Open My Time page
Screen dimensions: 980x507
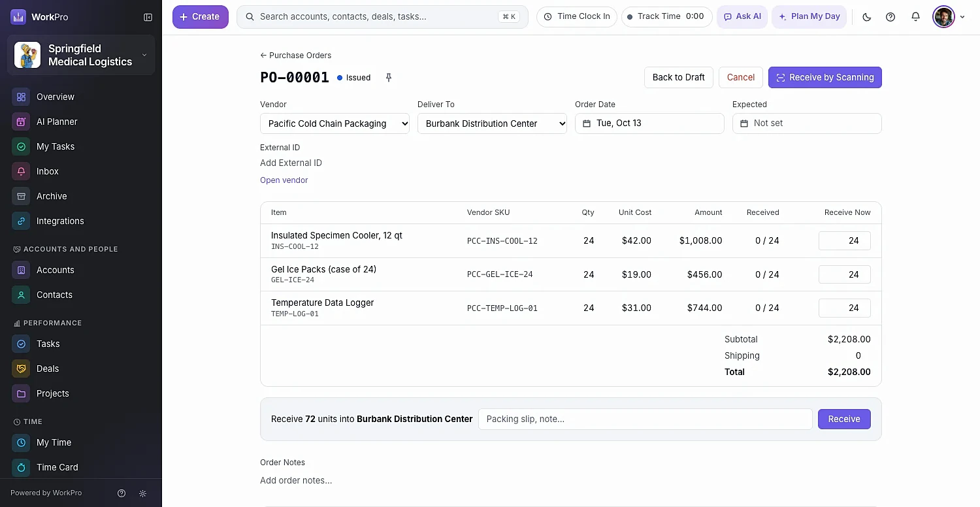coord(81,442)
